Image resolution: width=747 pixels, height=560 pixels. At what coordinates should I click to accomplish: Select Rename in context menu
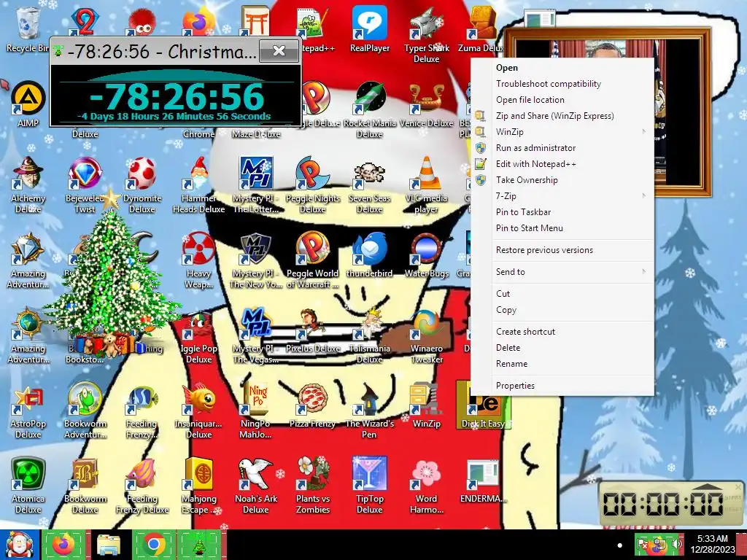point(562,364)
